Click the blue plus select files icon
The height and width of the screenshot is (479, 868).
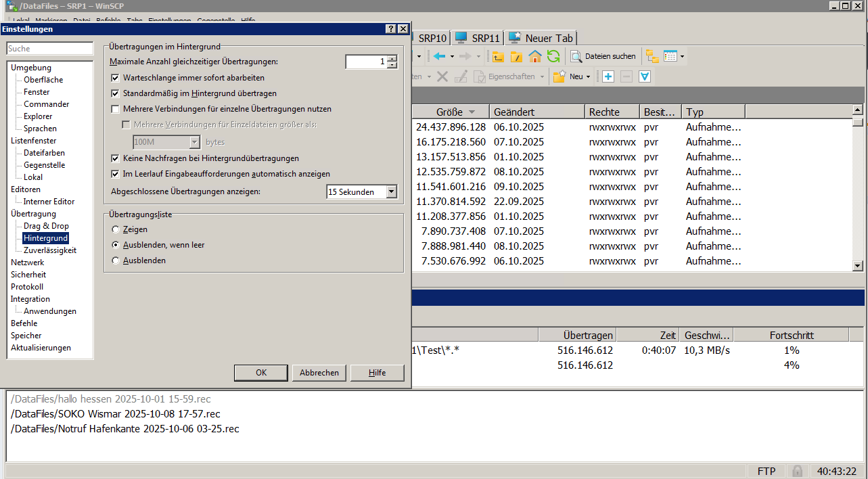pyautogui.click(x=608, y=76)
